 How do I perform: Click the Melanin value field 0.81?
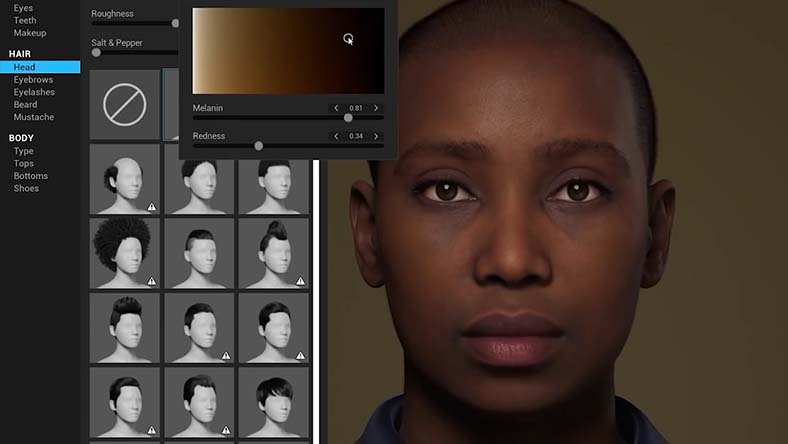356,108
